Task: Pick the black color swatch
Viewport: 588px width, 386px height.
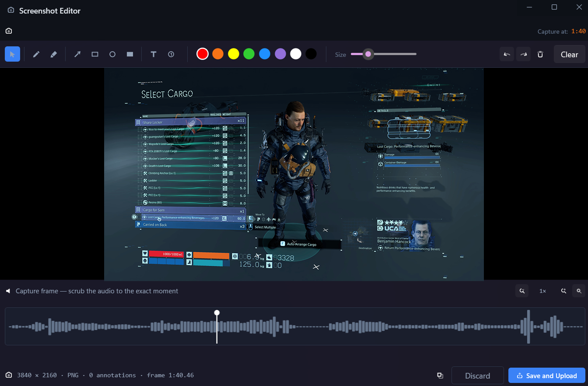Action: [x=311, y=54]
